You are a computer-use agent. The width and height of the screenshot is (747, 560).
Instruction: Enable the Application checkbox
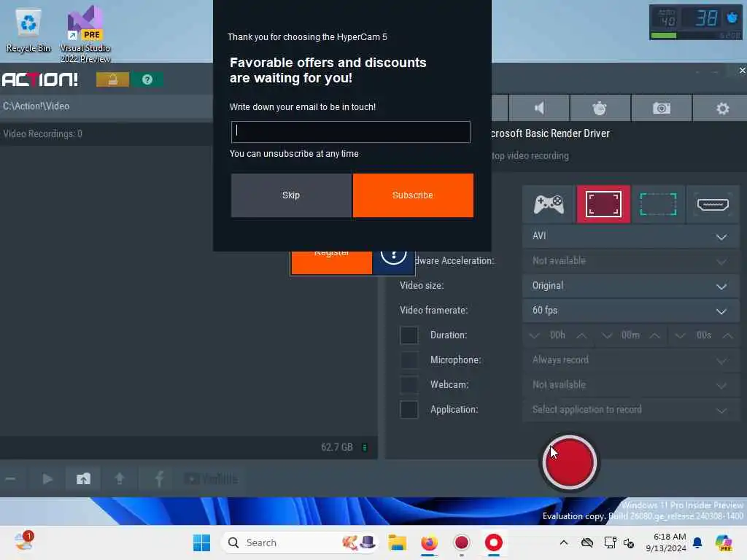pyautogui.click(x=409, y=410)
